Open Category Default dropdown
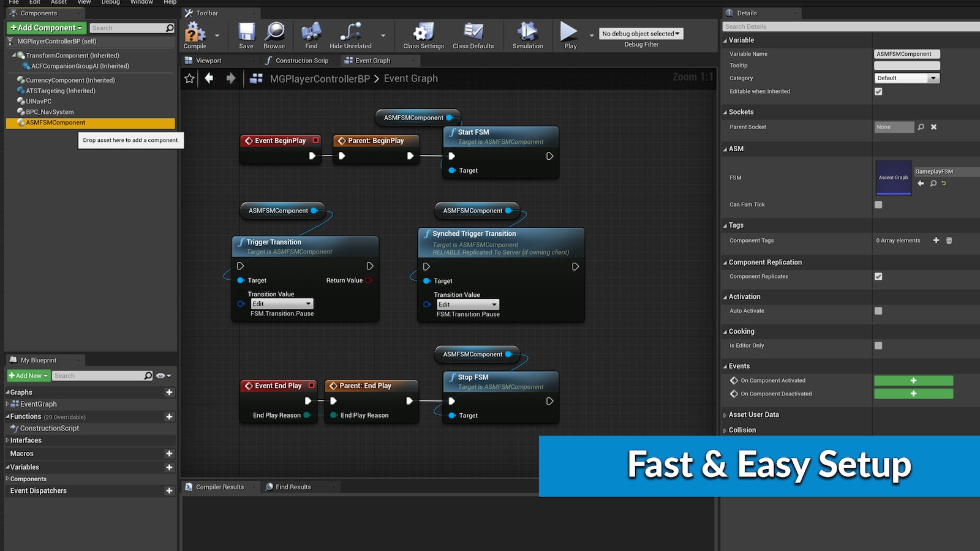 click(907, 78)
